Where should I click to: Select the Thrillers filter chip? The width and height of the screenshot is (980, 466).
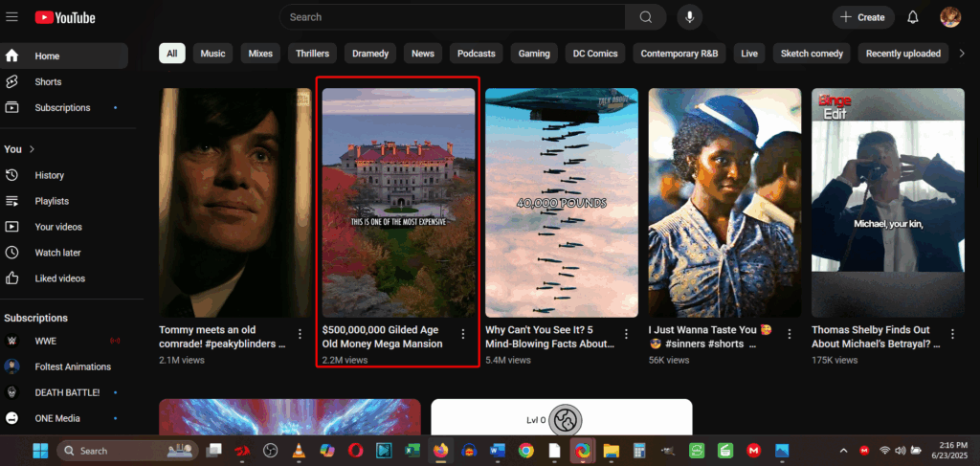[x=313, y=53]
